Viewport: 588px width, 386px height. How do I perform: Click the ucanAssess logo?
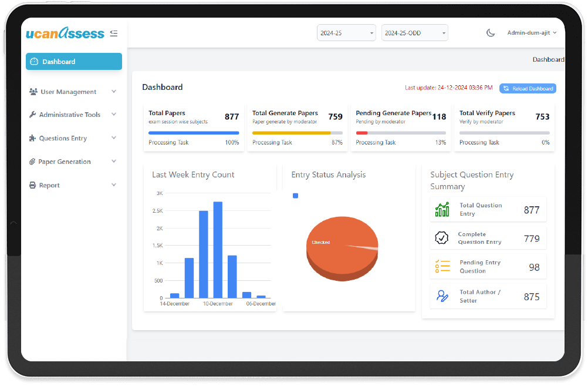(65, 33)
